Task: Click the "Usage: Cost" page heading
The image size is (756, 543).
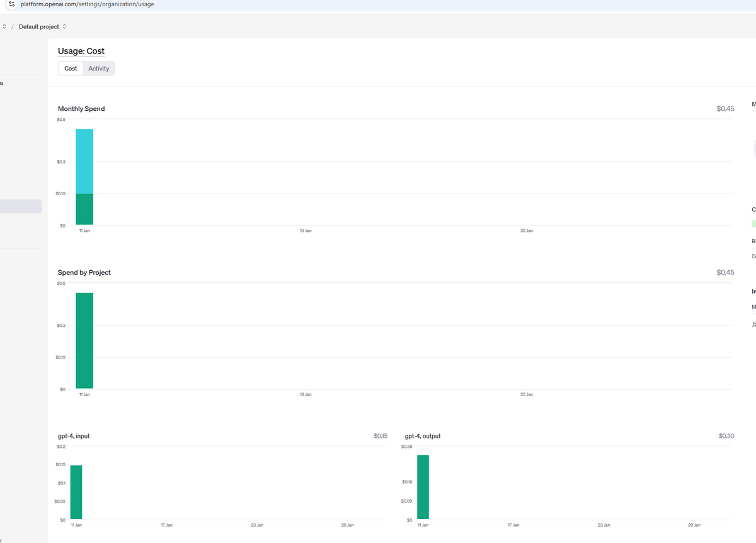Action: click(81, 51)
